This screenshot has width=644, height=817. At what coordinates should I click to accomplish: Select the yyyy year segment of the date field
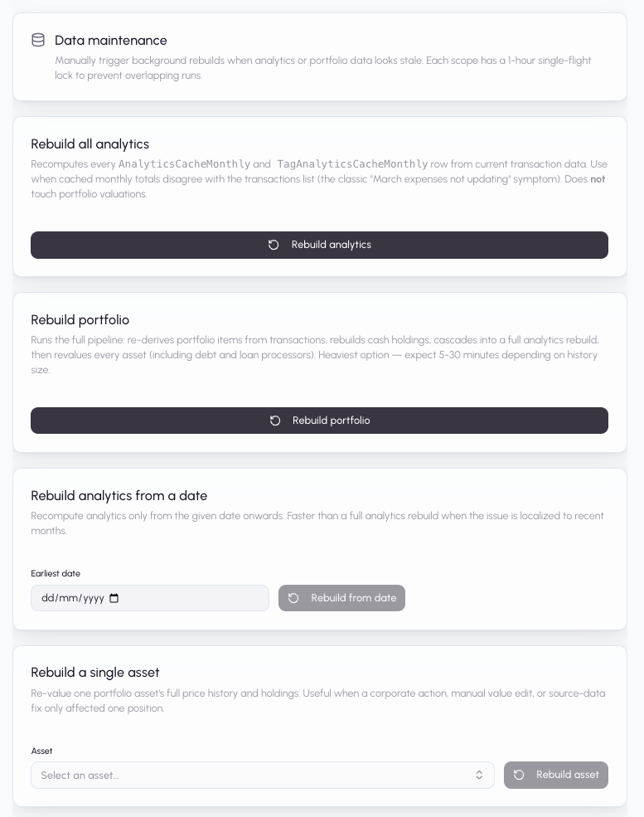(92, 598)
